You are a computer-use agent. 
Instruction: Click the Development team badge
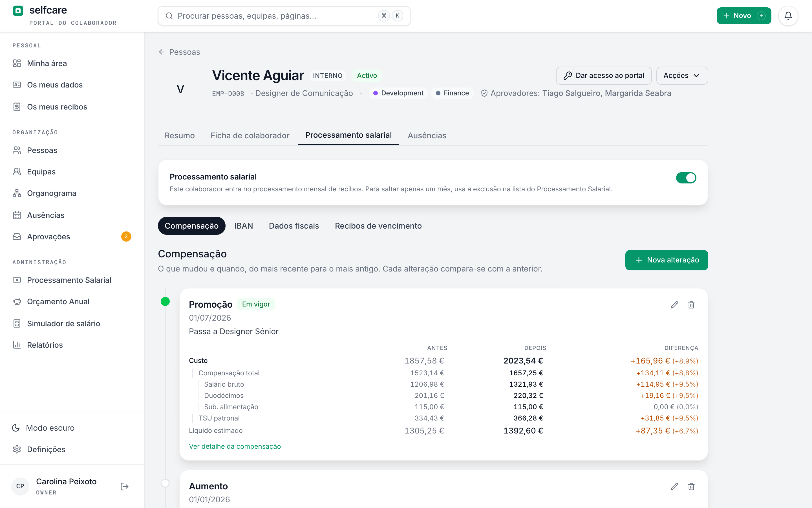pyautogui.click(x=398, y=93)
